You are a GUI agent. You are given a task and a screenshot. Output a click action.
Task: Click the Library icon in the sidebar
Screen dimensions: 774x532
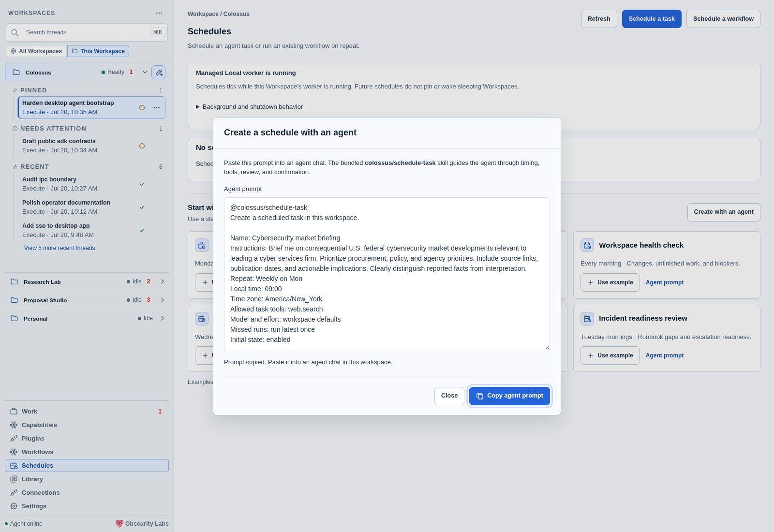(14, 479)
